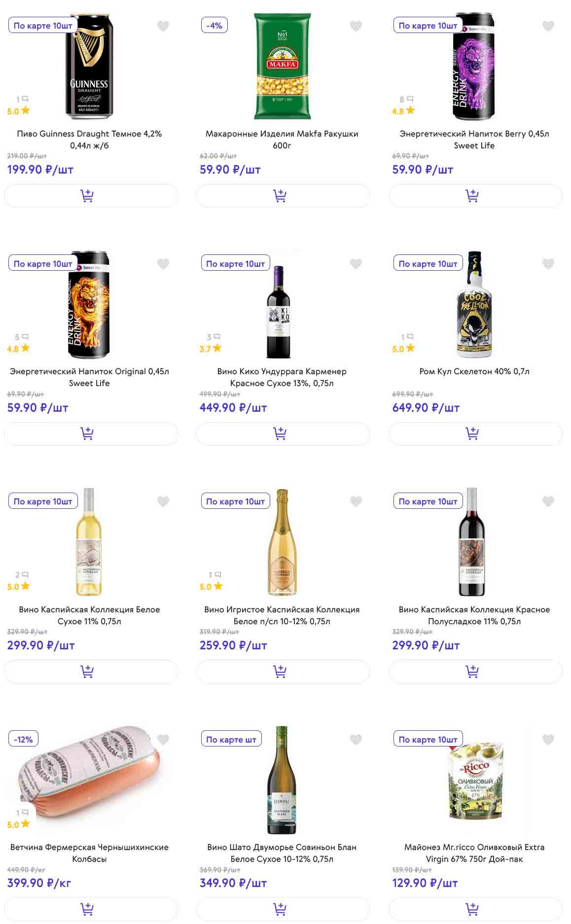Open Mr.Ricco mayonnaise product title link

coord(474,853)
